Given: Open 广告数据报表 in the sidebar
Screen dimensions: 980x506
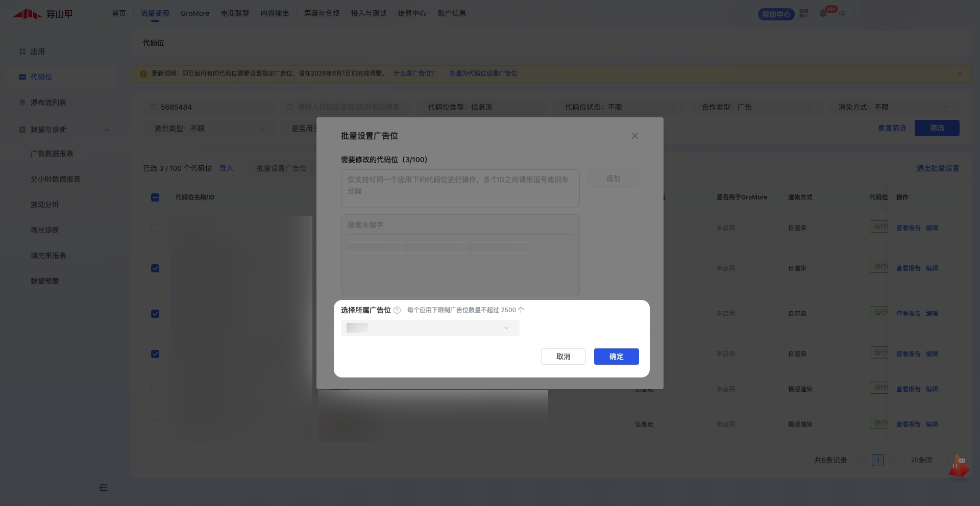Looking at the screenshot, I should [x=52, y=154].
